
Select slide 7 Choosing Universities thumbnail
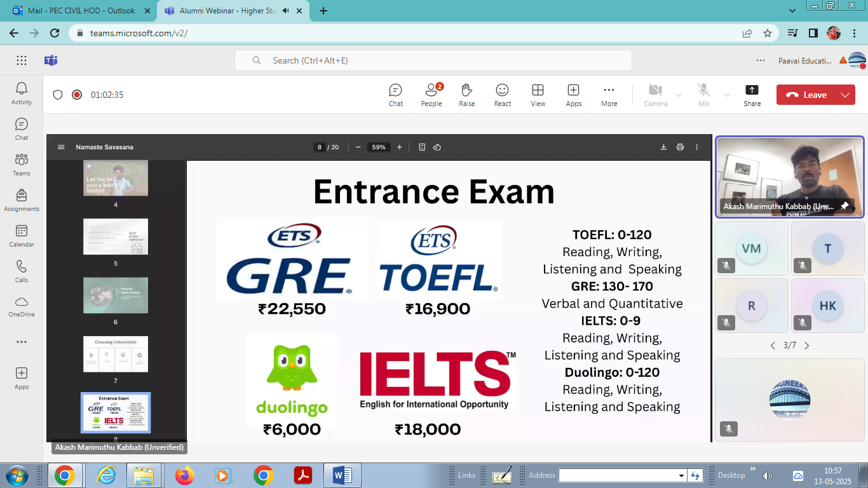coord(116,354)
